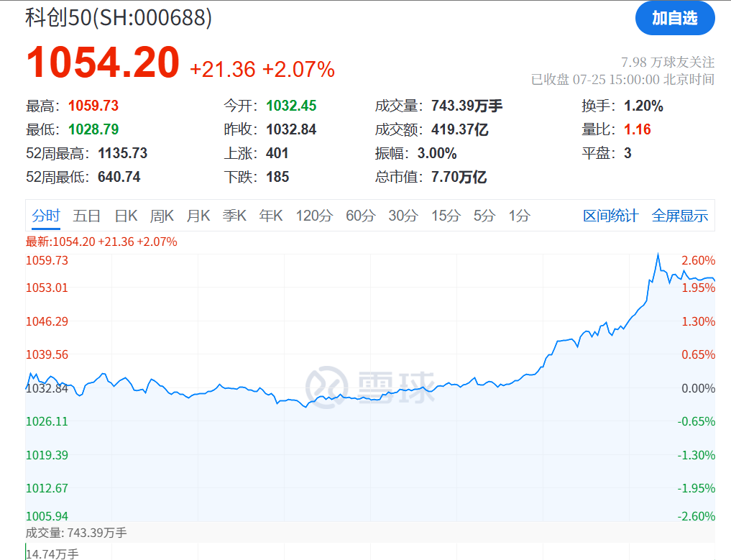Show the 年K chart
This screenshot has width=731, height=560.
click(271, 216)
